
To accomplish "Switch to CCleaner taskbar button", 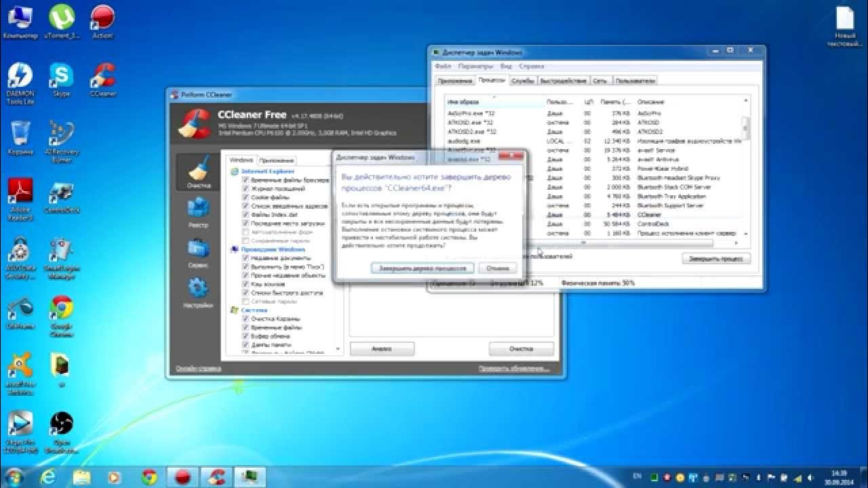I will (x=217, y=477).
